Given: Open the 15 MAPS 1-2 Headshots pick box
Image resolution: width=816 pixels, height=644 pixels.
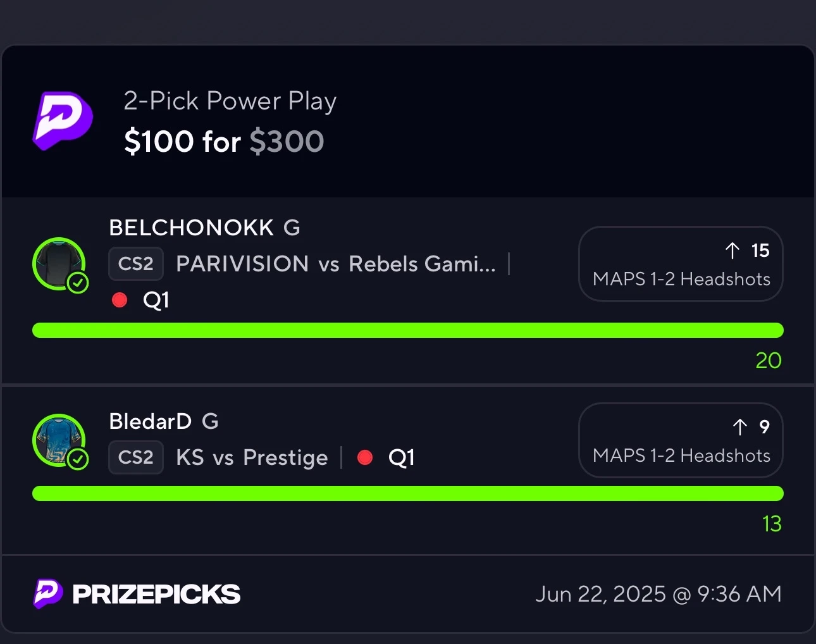Looking at the screenshot, I should pos(681,264).
